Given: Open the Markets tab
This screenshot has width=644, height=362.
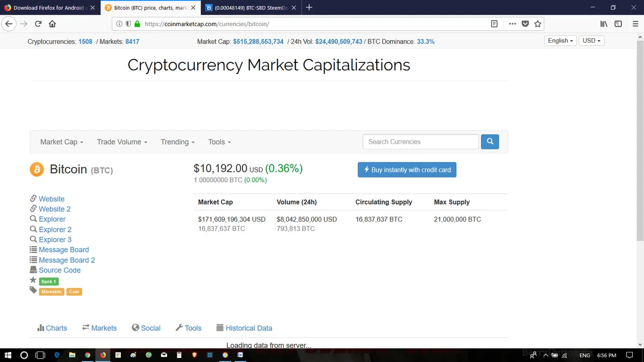Looking at the screenshot, I should click(x=99, y=328).
